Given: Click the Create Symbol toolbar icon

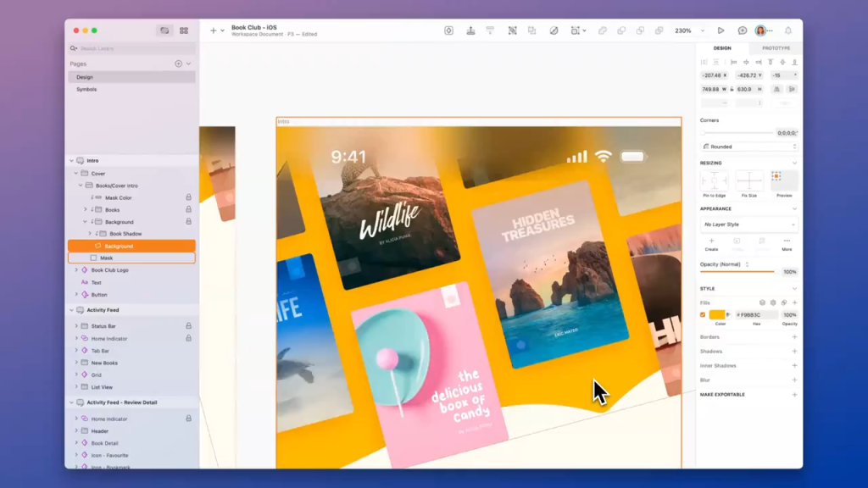Looking at the screenshot, I should [448, 30].
